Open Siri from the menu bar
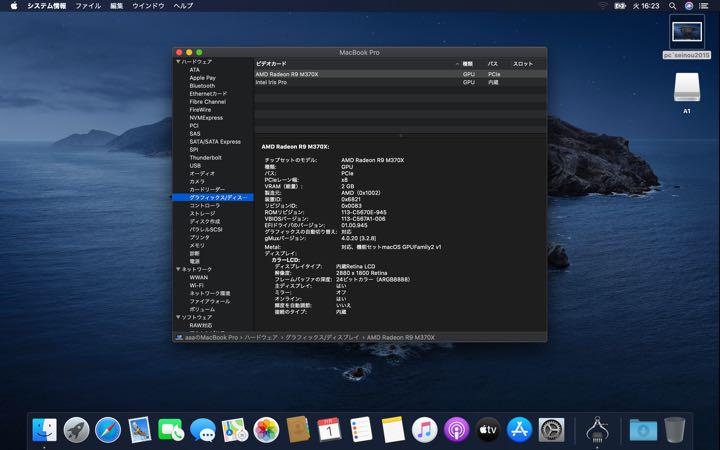Viewport: 720px width, 450px height. pos(689,6)
